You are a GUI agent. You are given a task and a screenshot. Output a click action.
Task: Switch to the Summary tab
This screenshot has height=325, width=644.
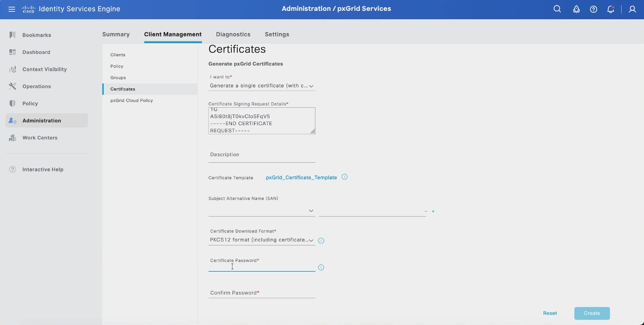click(116, 34)
